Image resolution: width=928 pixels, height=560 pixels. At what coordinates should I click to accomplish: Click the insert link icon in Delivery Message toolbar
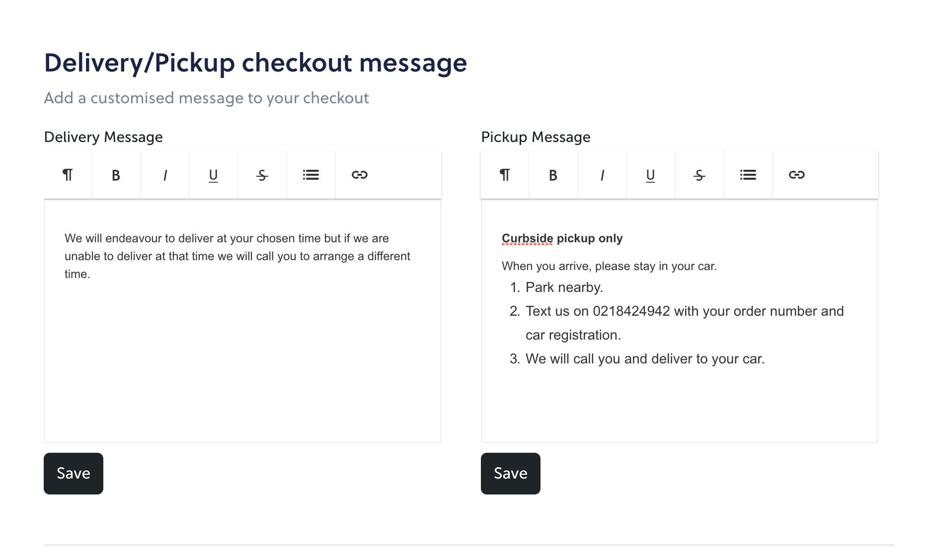point(360,175)
